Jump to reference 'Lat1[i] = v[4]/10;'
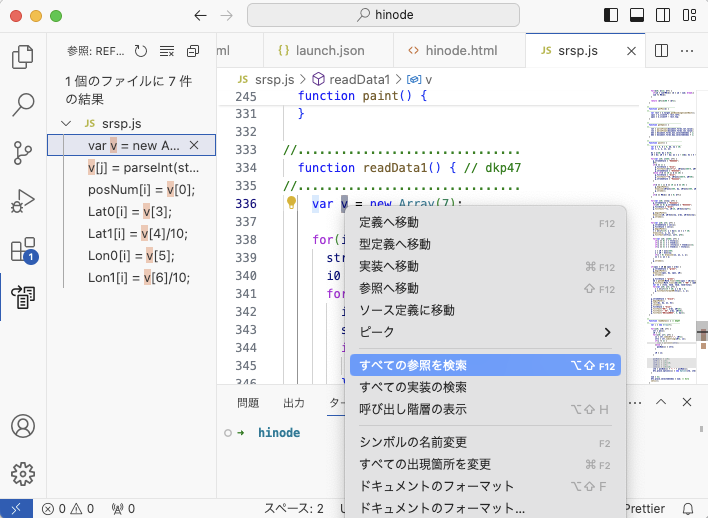The image size is (708, 518). [131, 233]
